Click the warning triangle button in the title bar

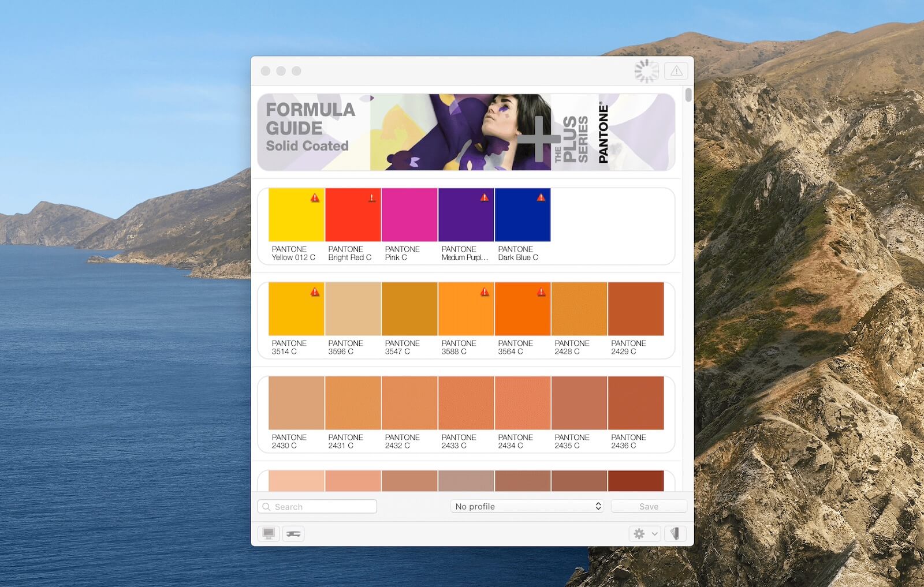(676, 71)
